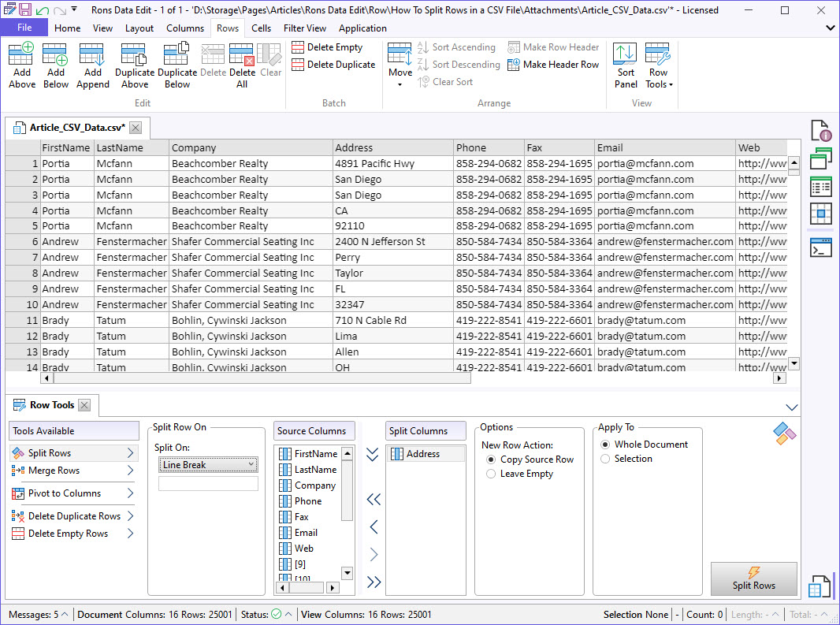Select the Leave Empty radio option
Image resolution: width=840 pixels, height=625 pixels.
492,474
